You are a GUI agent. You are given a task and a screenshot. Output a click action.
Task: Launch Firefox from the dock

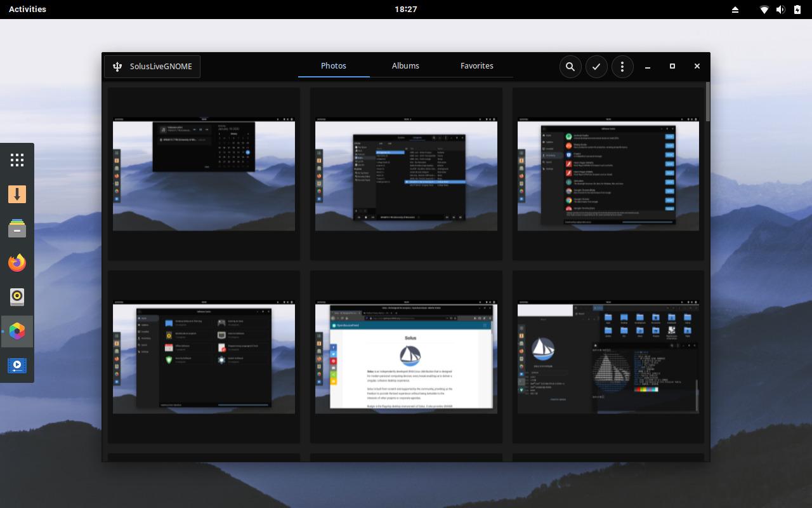coord(17,263)
